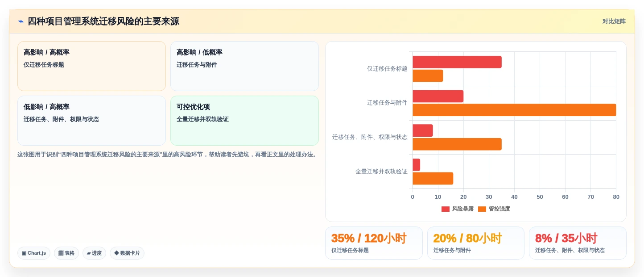Toggle the 管控强度 legend orange swatch
This screenshot has height=277, width=644.
[x=482, y=209]
